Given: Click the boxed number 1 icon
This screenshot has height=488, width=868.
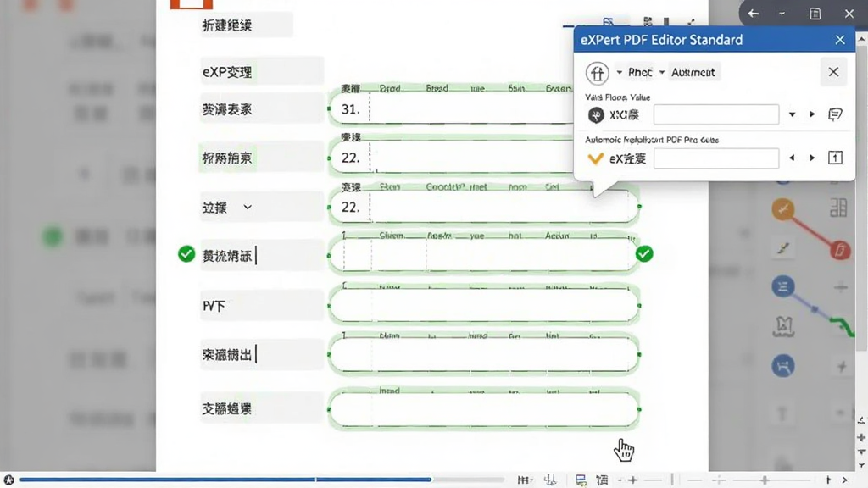Looking at the screenshot, I should point(835,158).
